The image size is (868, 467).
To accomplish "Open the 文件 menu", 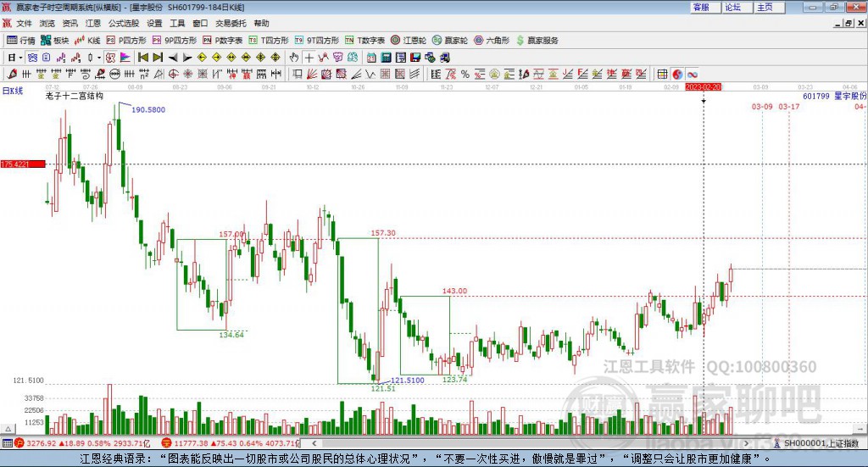I will click(24, 23).
